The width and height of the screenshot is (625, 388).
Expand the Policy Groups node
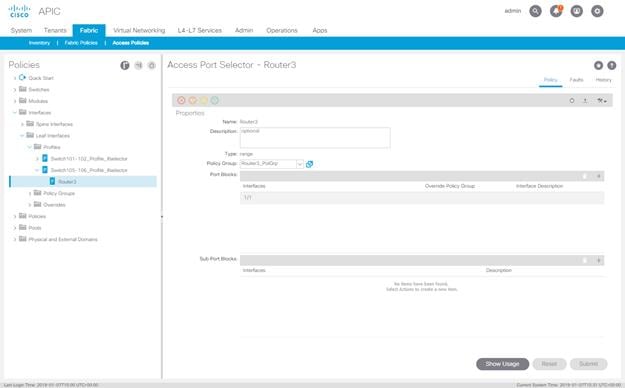[x=29, y=193]
